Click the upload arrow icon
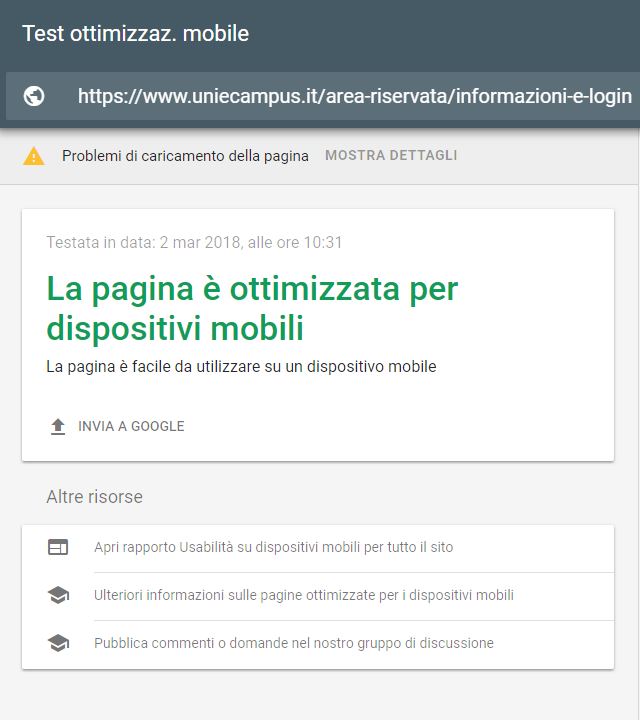 pos(58,427)
